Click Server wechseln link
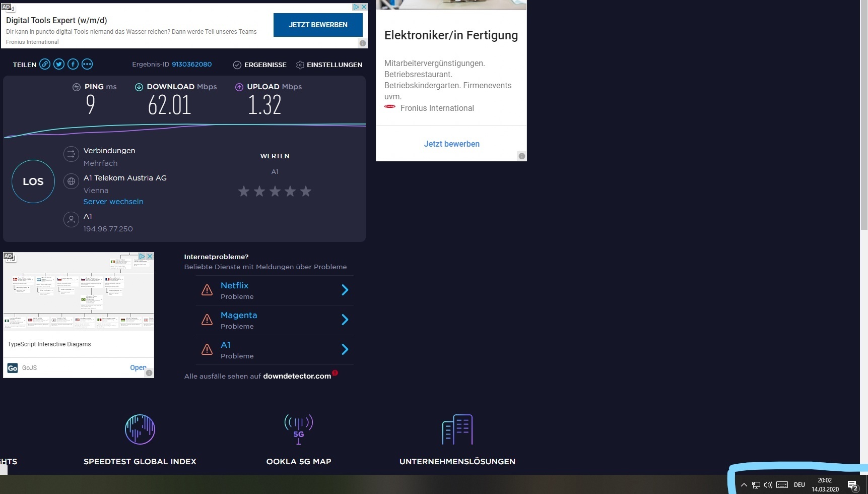This screenshot has width=868, height=494. tap(113, 202)
